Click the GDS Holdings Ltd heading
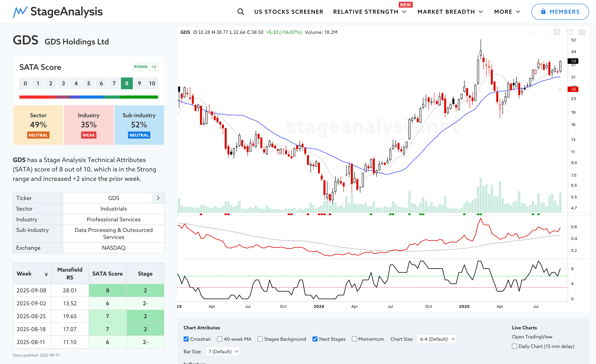 (x=77, y=42)
